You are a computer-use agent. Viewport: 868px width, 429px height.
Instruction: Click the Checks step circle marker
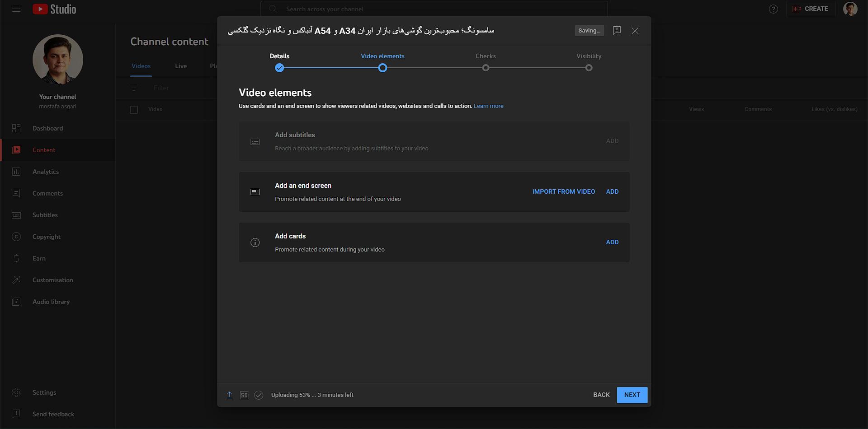tap(486, 68)
